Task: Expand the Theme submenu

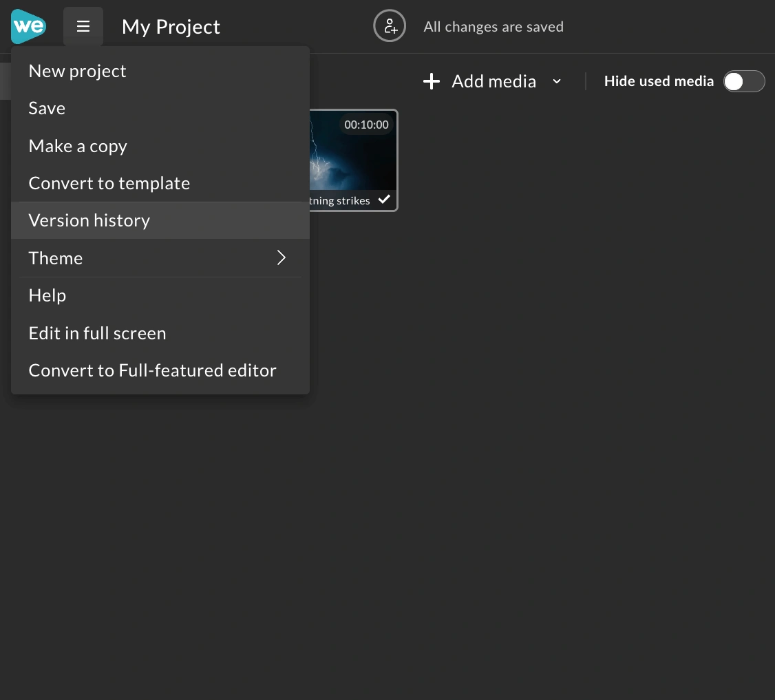Action: (x=160, y=258)
